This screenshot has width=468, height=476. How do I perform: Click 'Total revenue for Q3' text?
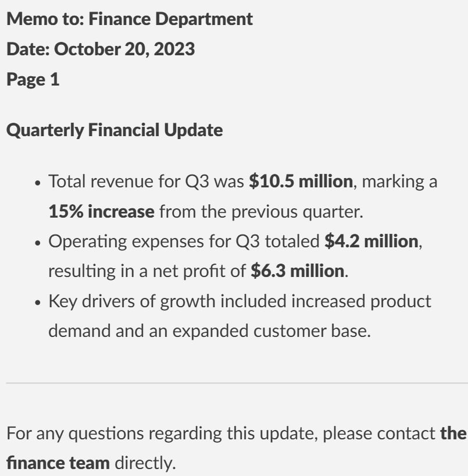[129, 182]
